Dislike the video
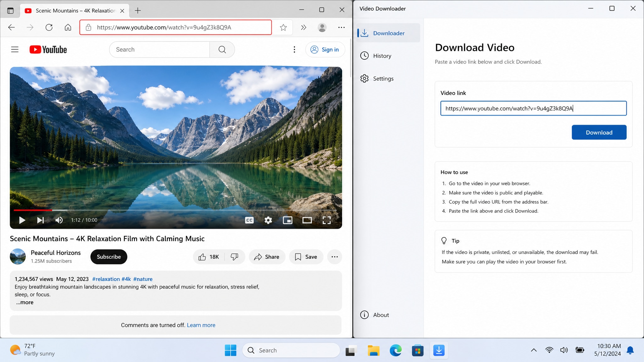This screenshot has width=644, height=362. 235,257
